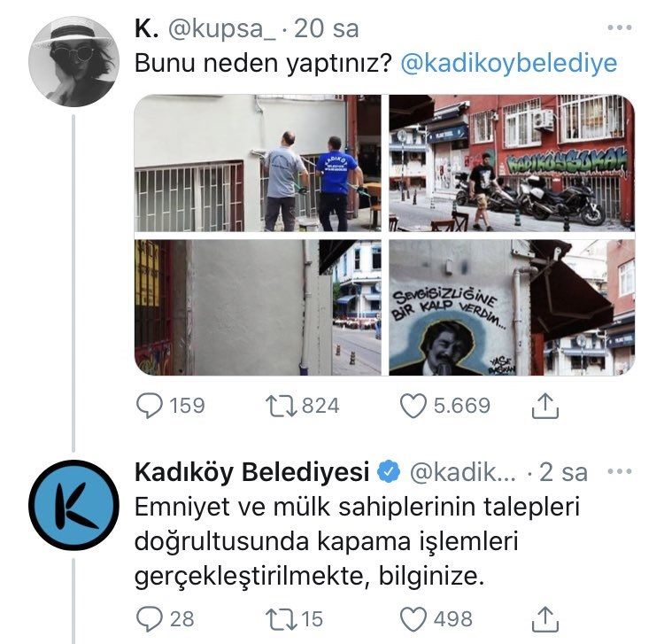Open photo of workers painting wall
This screenshot has height=644, width=664.
click(258, 163)
